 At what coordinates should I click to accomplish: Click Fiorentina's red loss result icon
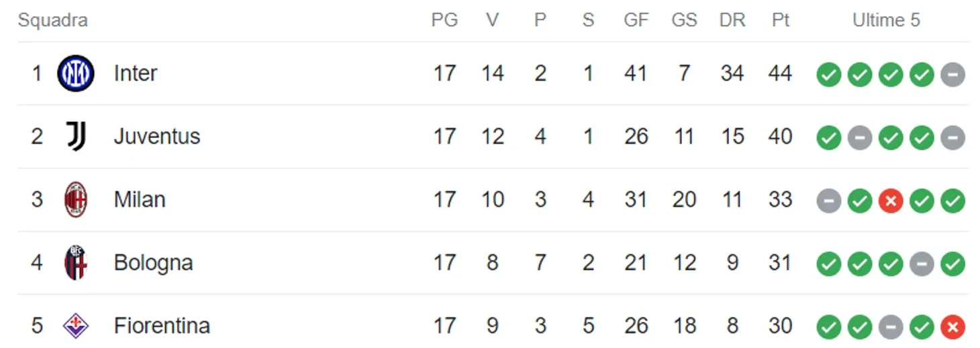click(952, 327)
